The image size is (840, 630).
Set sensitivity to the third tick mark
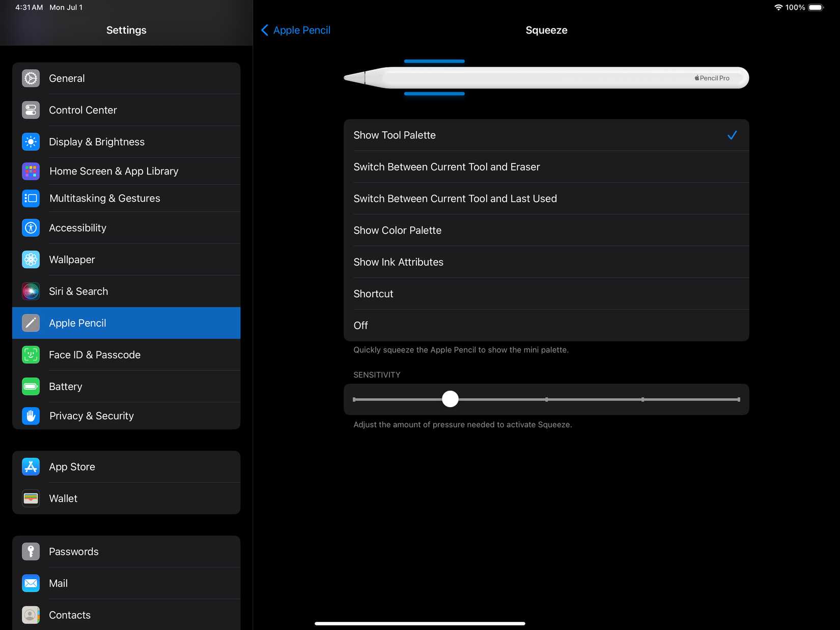(x=547, y=399)
